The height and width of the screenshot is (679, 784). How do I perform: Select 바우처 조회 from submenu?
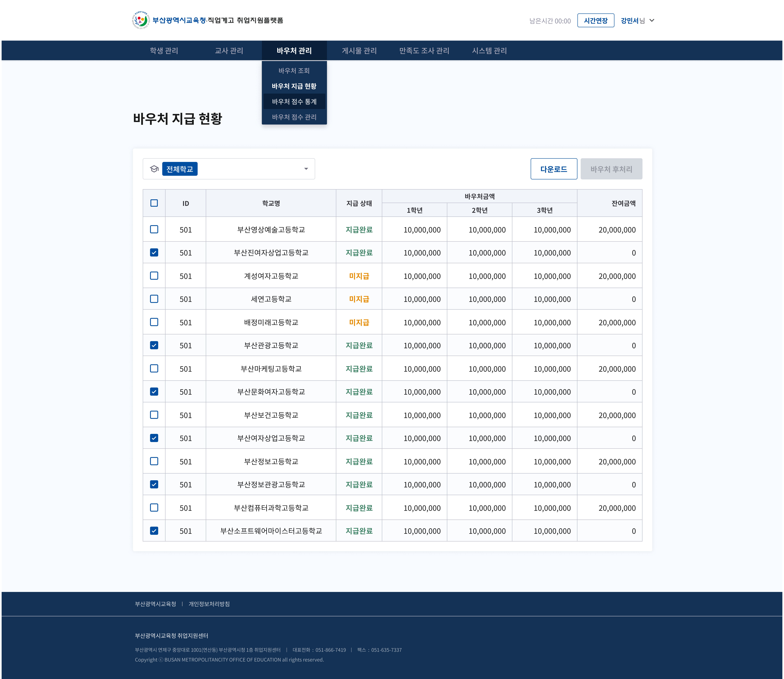click(x=294, y=70)
